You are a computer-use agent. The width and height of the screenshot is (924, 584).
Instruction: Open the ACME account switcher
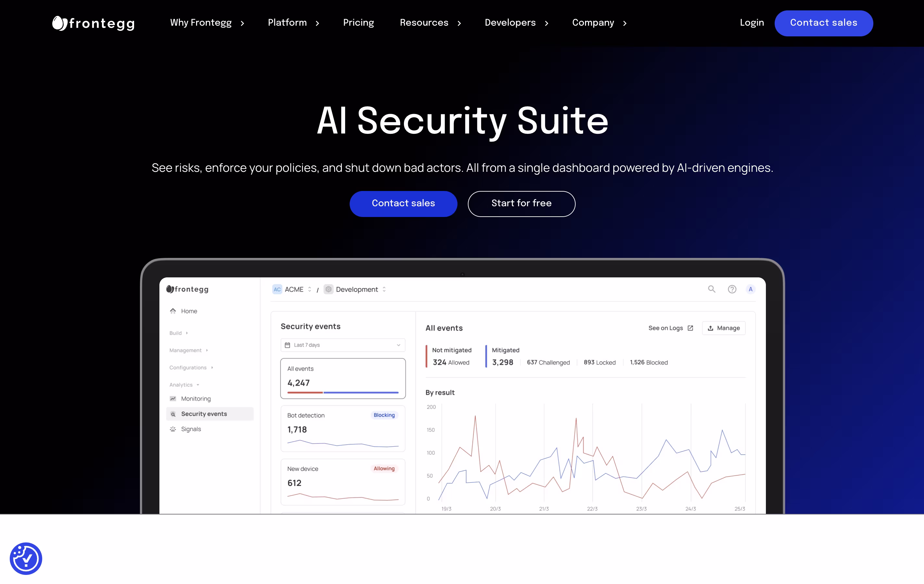coord(292,289)
